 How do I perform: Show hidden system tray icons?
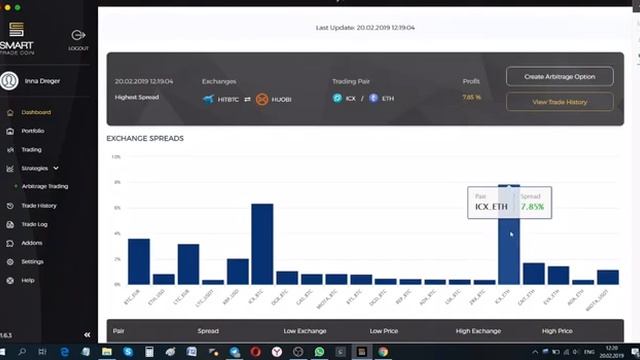coord(535,352)
